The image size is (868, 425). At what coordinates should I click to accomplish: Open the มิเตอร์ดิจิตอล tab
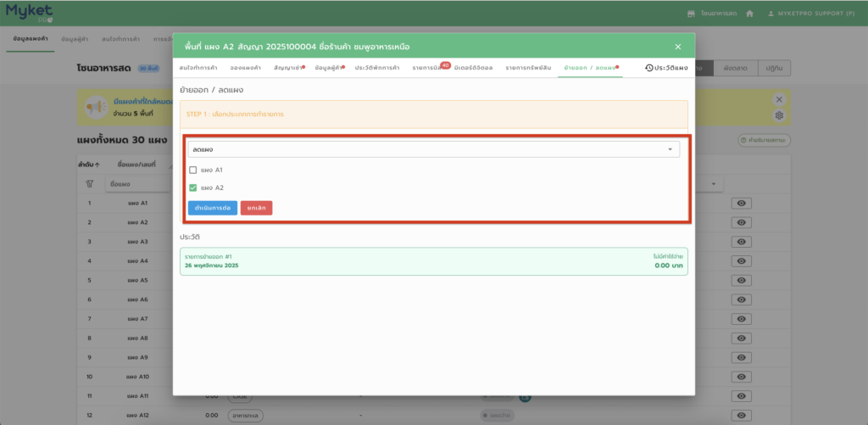click(475, 67)
